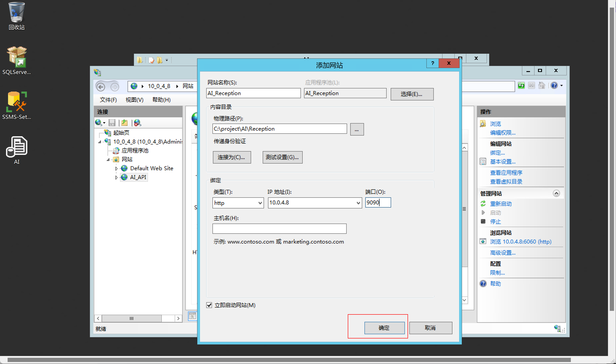This screenshot has height=364, width=616.
Task: Click the Basic Settings page icon
Action: pyautogui.click(x=483, y=161)
